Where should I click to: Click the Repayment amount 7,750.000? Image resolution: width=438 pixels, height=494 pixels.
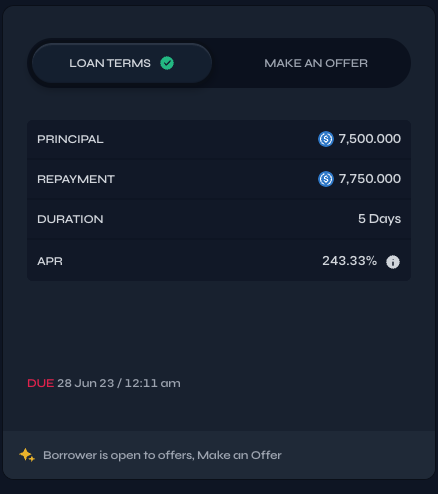[370, 179]
